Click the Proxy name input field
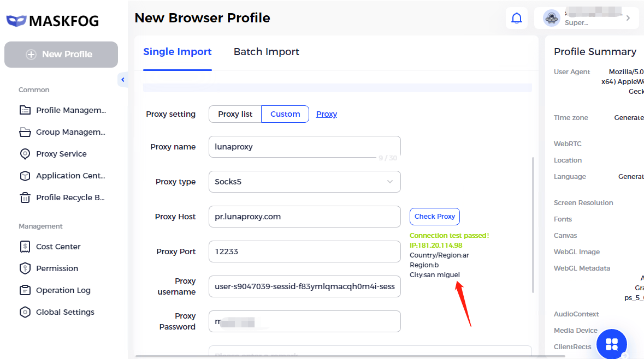Viewport: 644px width, 359px height. pos(305,147)
